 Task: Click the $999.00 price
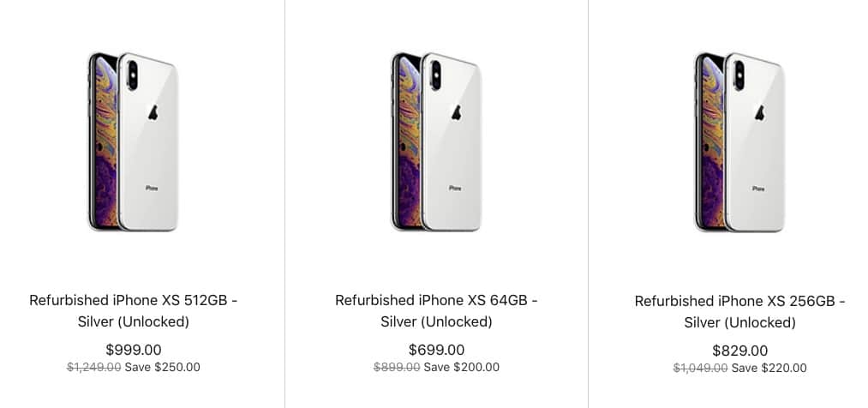click(x=133, y=350)
